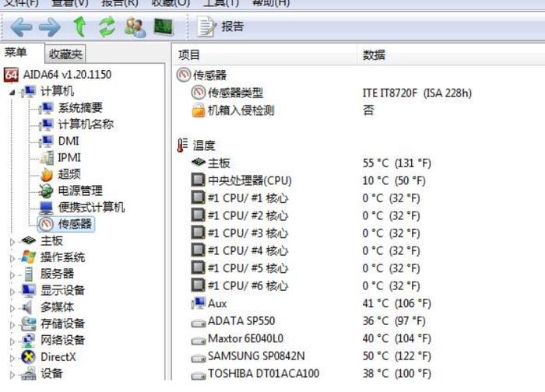Click the Refresh toolbar icon
Screen dimensions: 545x392
[107, 27]
